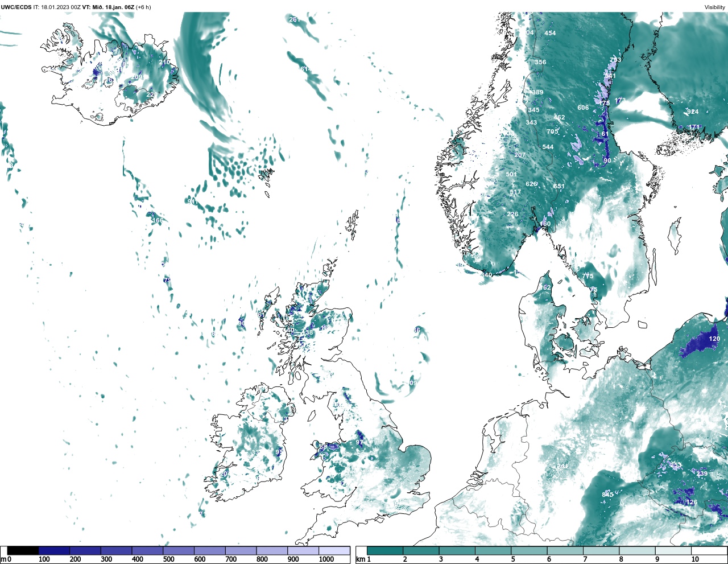The width and height of the screenshot is (728, 564).
Task: Click the 500–600 m legend swatch
Action: [179, 550]
